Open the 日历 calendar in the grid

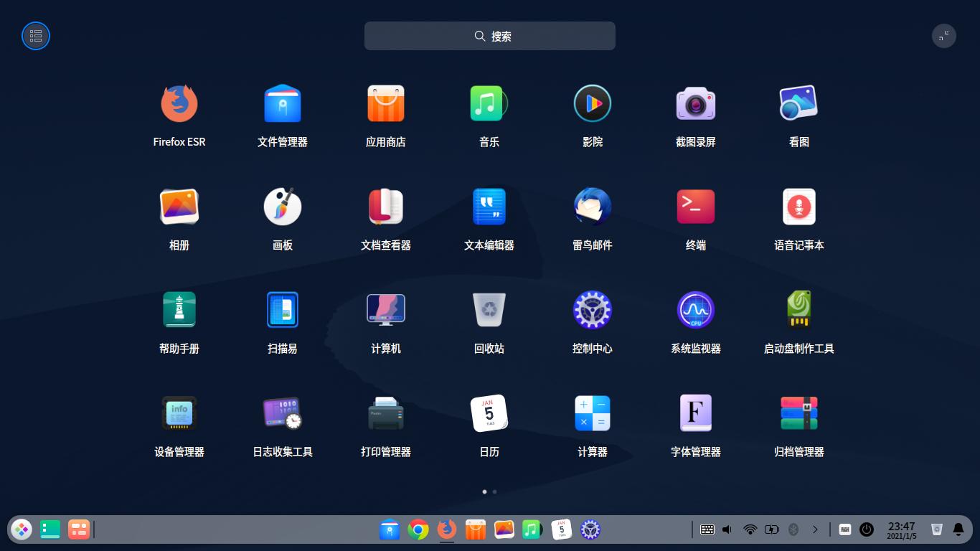489,414
